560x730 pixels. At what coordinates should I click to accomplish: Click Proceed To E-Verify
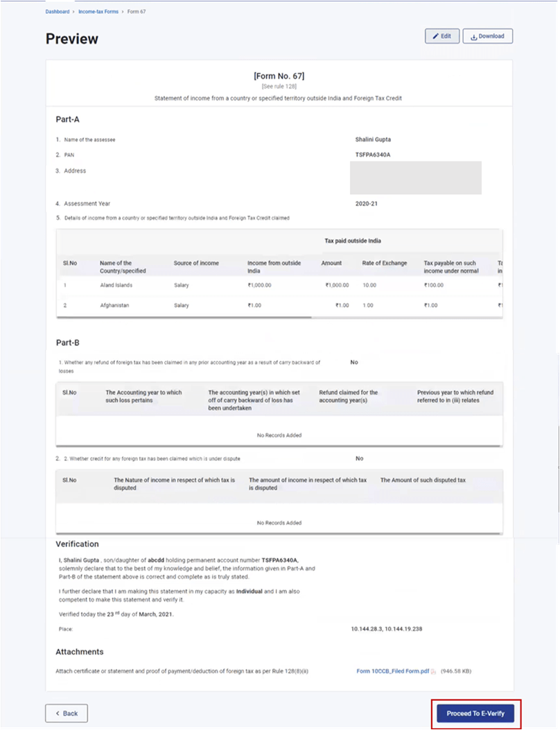coord(475,713)
